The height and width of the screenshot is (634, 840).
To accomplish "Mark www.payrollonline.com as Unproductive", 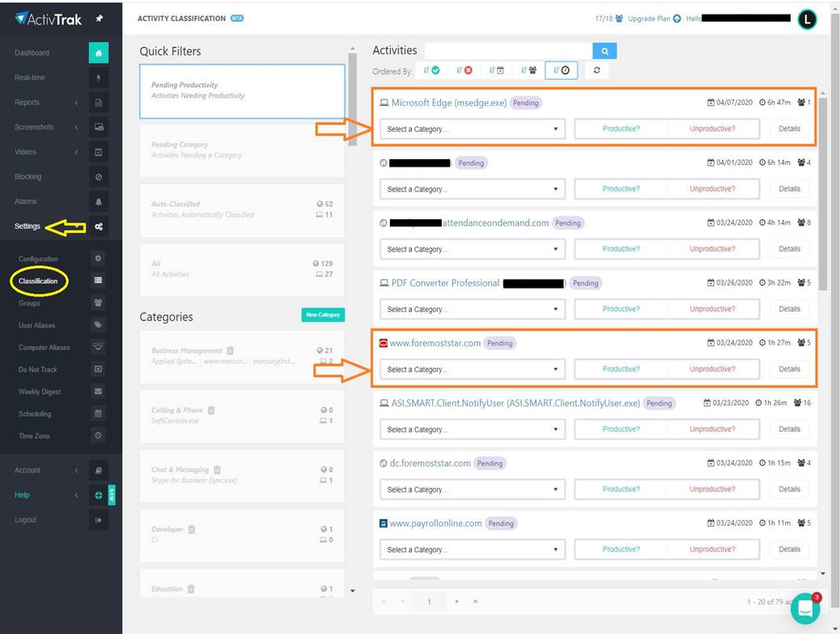I will click(712, 549).
